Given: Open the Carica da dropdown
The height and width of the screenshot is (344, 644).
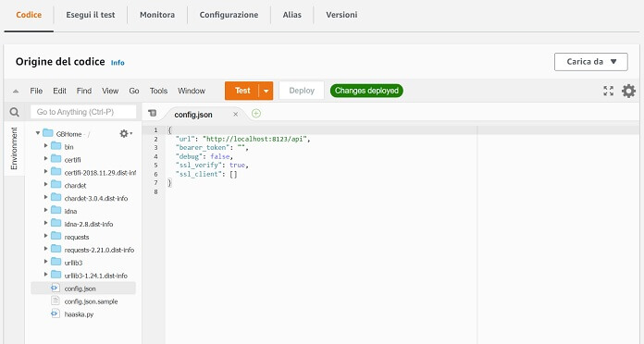Looking at the screenshot, I should (591, 62).
